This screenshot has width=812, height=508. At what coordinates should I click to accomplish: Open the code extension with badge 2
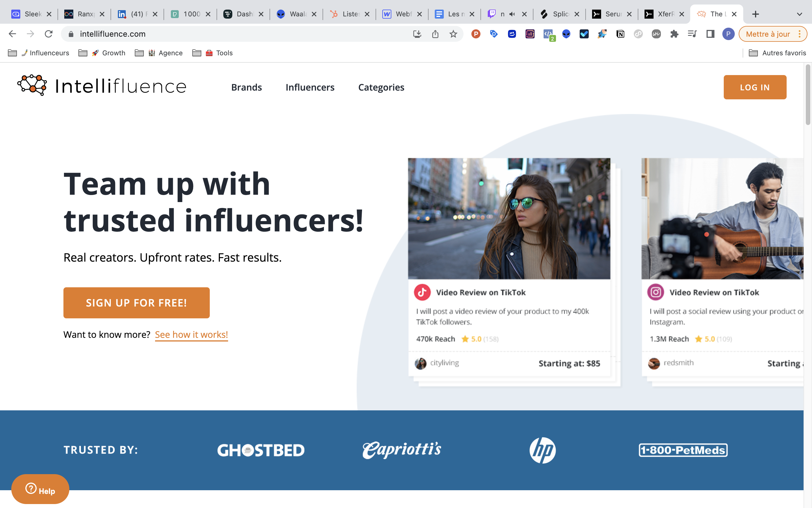pos(549,35)
